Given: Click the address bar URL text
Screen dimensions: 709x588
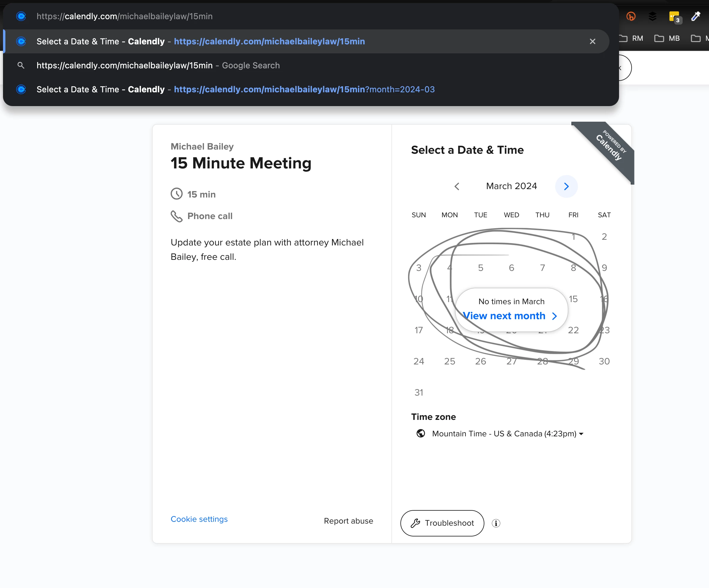Looking at the screenshot, I should coord(124,16).
